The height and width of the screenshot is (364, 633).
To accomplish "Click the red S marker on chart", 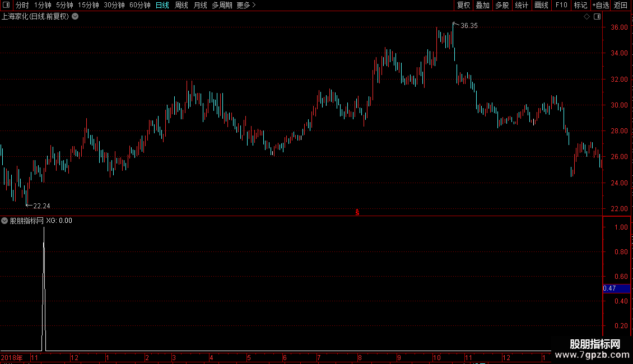I will pos(357,212).
